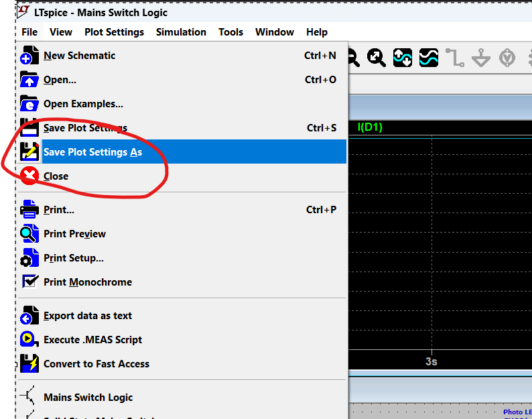Open recent file Mains Switch Logic
532x419 pixels.
click(x=182, y=397)
